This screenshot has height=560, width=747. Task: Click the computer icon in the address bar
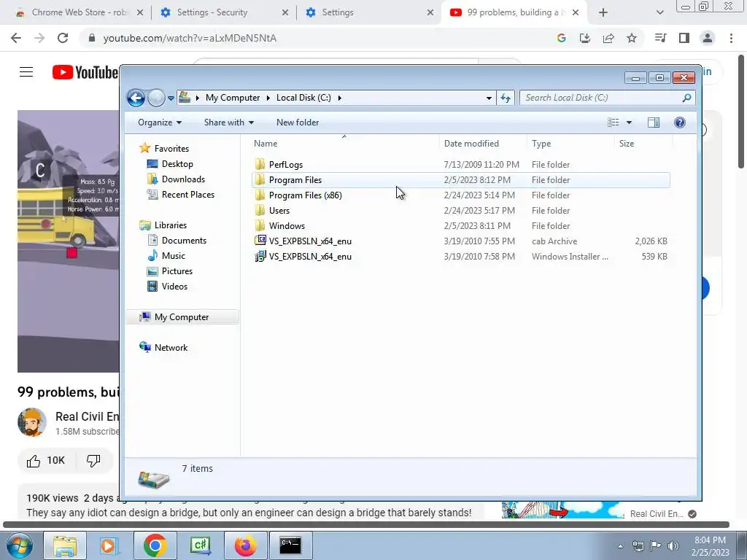(185, 98)
